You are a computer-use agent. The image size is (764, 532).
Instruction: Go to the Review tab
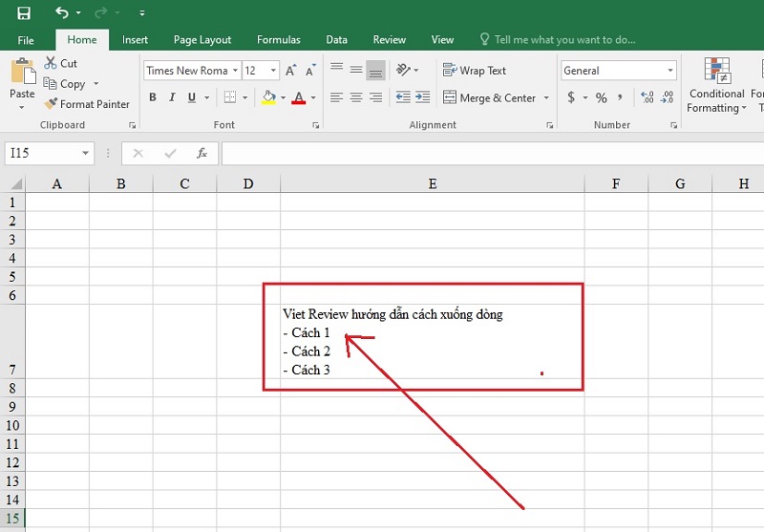tap(390, 40)
